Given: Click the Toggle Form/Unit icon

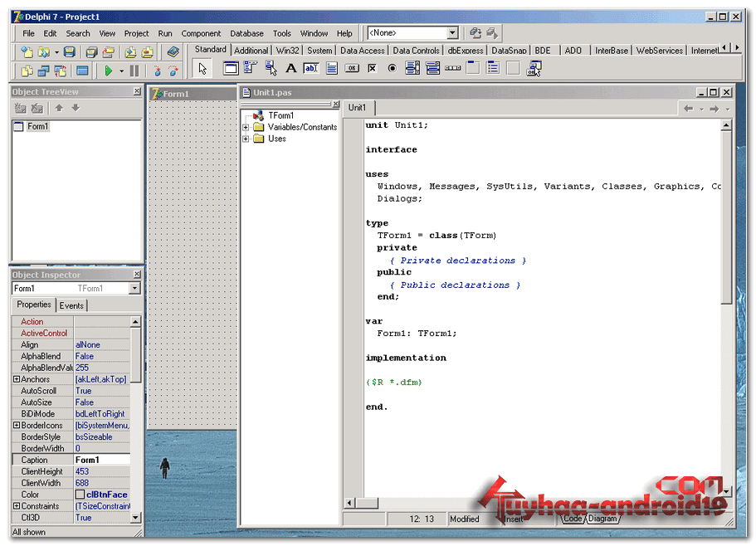Looking at the screenshot, I should pos(61,71).
